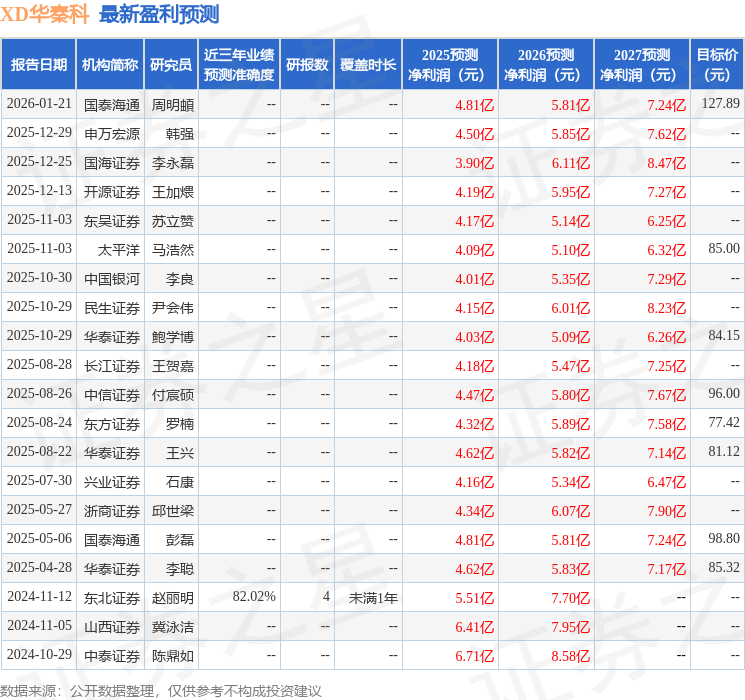
Task: Select analyst 李聪
Action: [180, 569]
